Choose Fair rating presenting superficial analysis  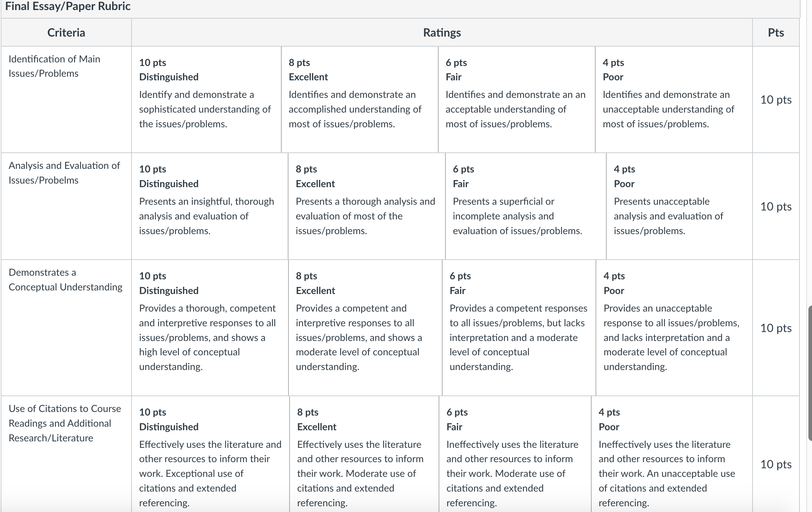(526, 206)
